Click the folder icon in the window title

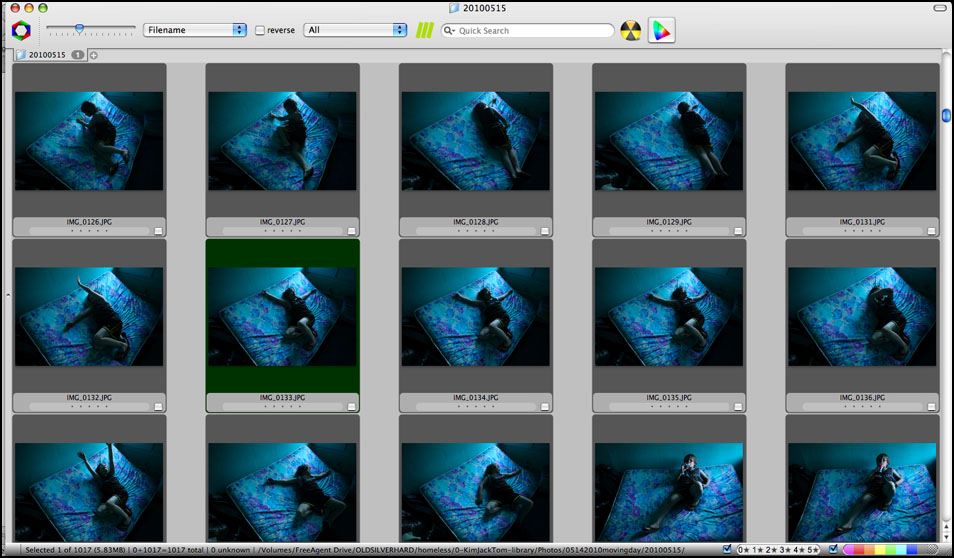click(x=454, y=8)
